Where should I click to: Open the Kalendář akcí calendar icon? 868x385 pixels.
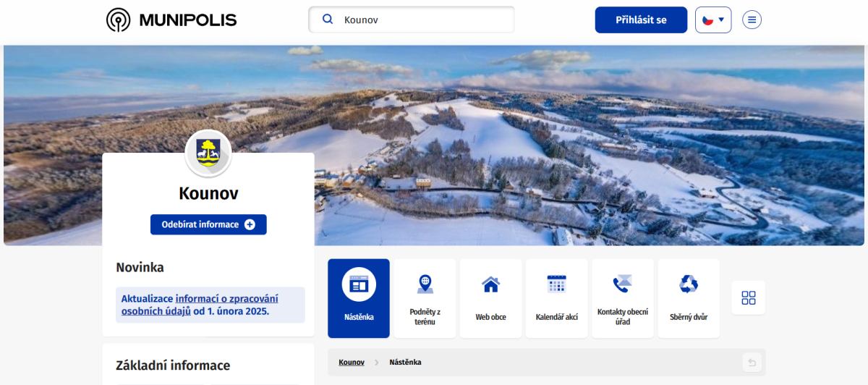556,284
